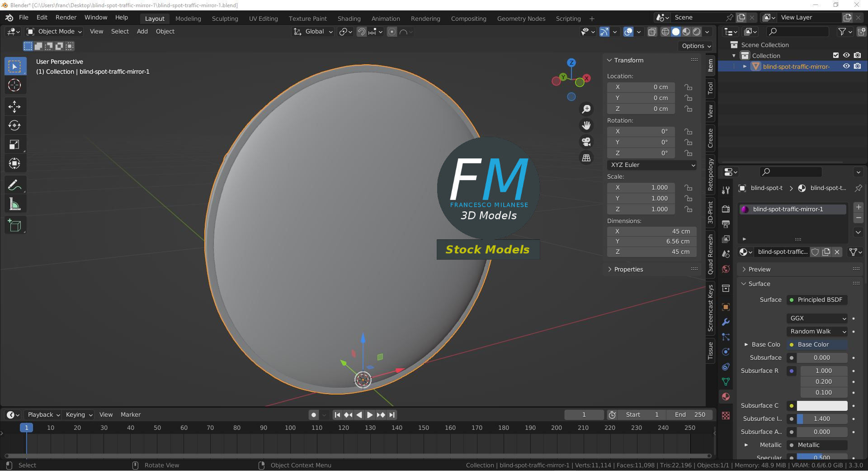Activate the Select Box tool
This screenshot has height=471, width=868.
coord(14,66)
